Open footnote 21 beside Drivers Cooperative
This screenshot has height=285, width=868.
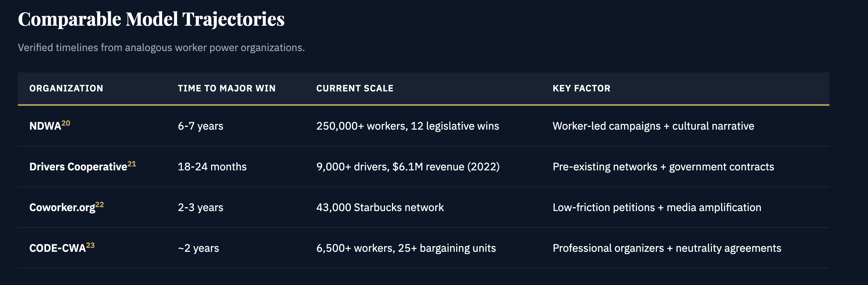click(132, 164)
